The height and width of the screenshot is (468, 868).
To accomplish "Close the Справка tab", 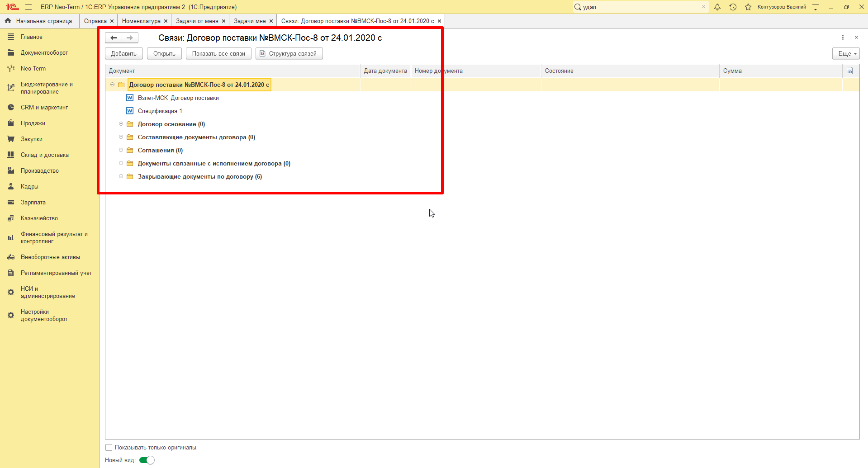I will tap(112, 21).
